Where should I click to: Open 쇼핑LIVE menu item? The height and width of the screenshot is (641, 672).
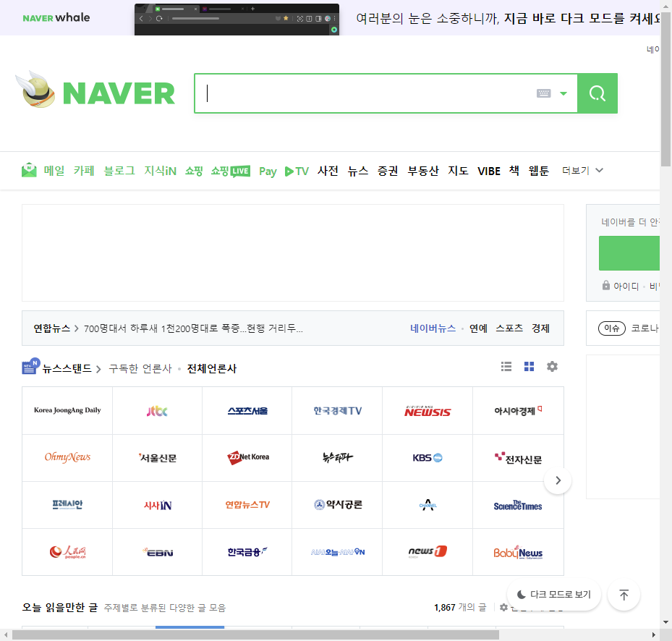[x=231, y=171]
